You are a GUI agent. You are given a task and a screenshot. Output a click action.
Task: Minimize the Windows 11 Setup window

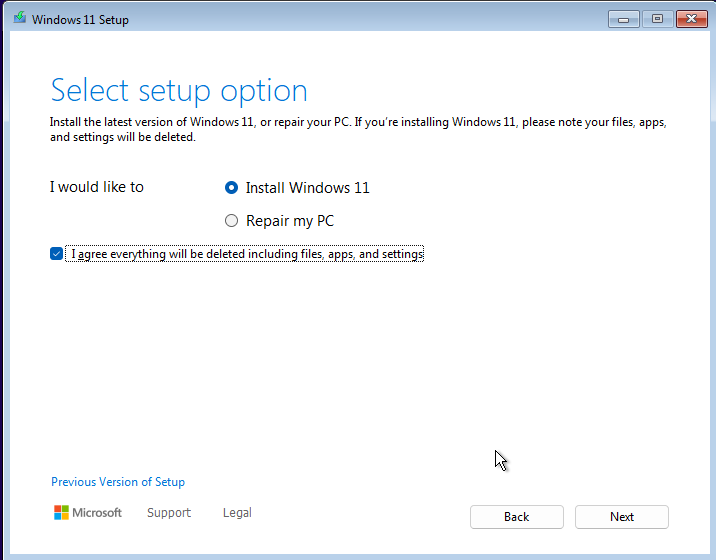coord(623,19)
